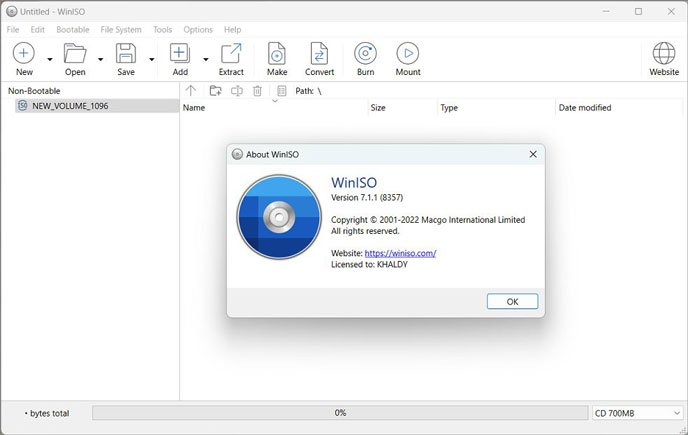Open the Website globe icon
The height and width of the screenshot is (435, 688).
(664, 54)
